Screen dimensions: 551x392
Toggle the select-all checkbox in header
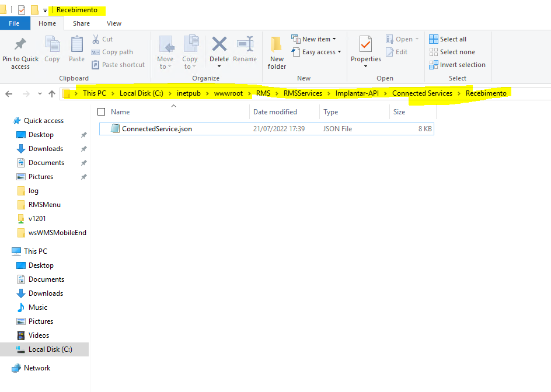tap(101, 111)
